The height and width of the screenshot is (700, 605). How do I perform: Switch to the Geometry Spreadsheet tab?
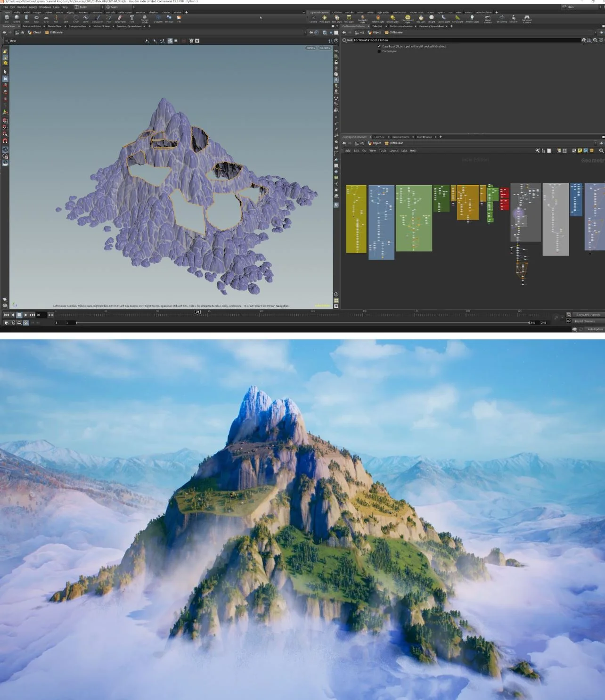pos(129,26)
